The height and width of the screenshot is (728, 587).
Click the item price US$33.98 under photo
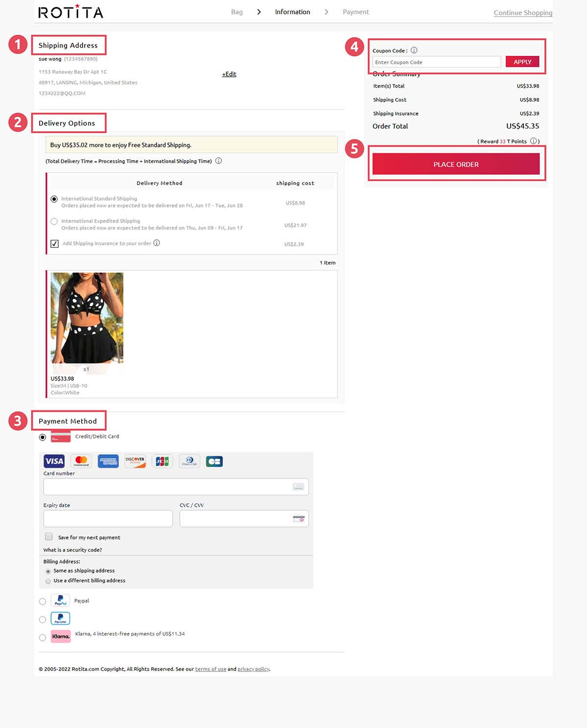pos(63,378)
